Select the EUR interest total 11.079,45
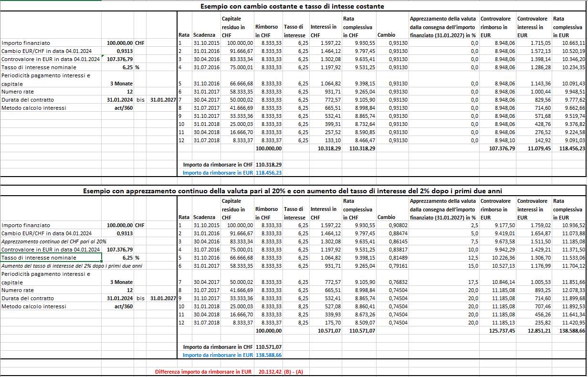 point(534,149)
